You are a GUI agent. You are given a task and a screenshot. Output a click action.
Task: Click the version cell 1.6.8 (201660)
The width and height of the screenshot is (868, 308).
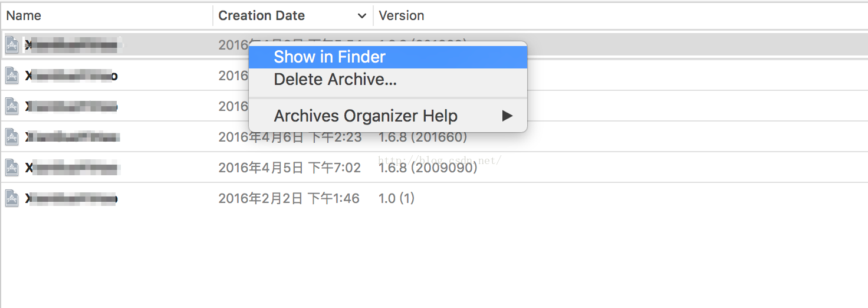[423, 137]
